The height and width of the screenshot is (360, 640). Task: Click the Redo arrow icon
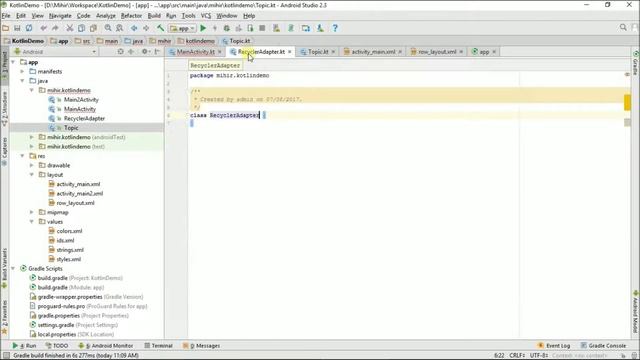tap(55, 28)
